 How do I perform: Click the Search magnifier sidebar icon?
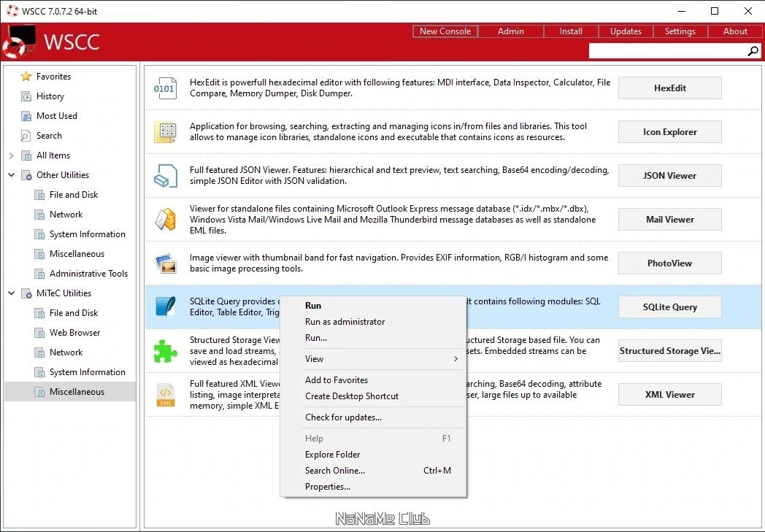click(26, 136)
